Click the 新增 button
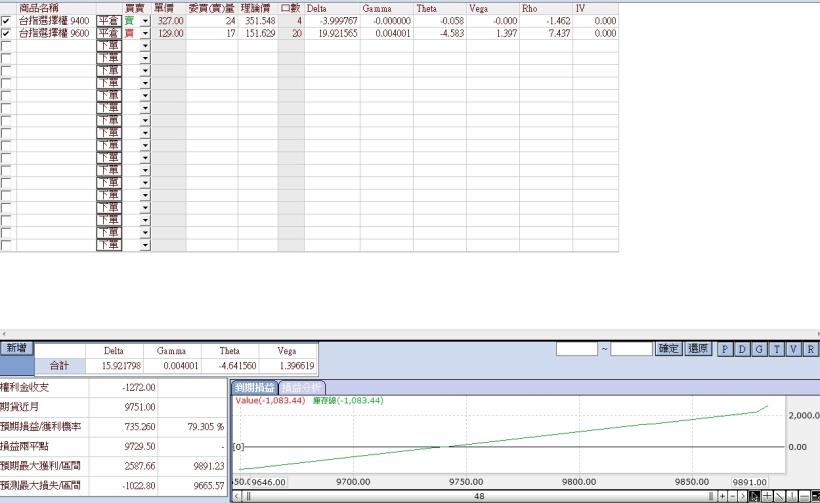Screen dimensions: 820x503 [x=15, y=348]
